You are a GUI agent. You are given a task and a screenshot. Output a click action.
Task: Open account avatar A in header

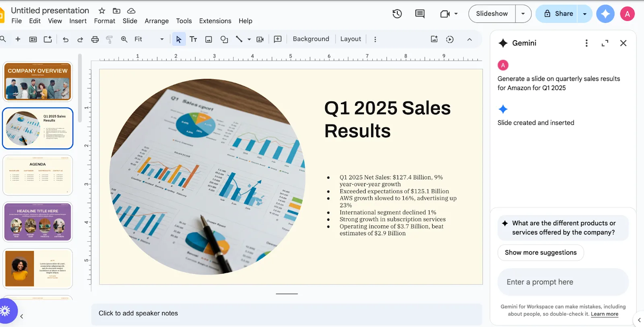627,14
